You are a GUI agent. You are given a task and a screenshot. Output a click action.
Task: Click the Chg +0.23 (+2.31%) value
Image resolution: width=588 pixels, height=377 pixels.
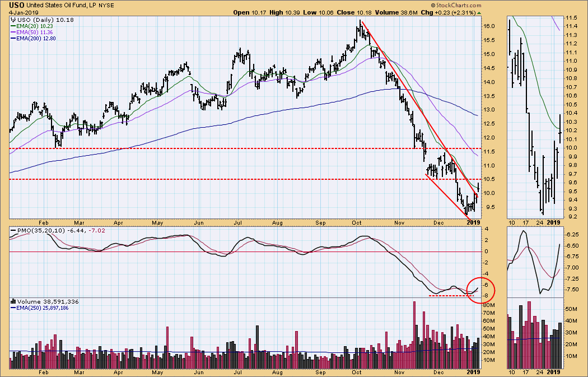tap(448, 12)
